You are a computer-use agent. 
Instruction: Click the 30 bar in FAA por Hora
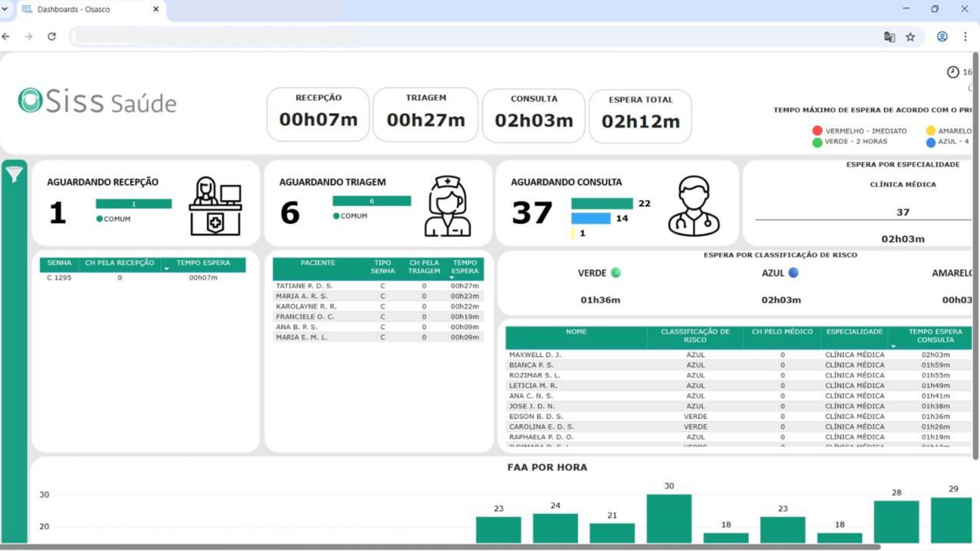coord(669,518)
